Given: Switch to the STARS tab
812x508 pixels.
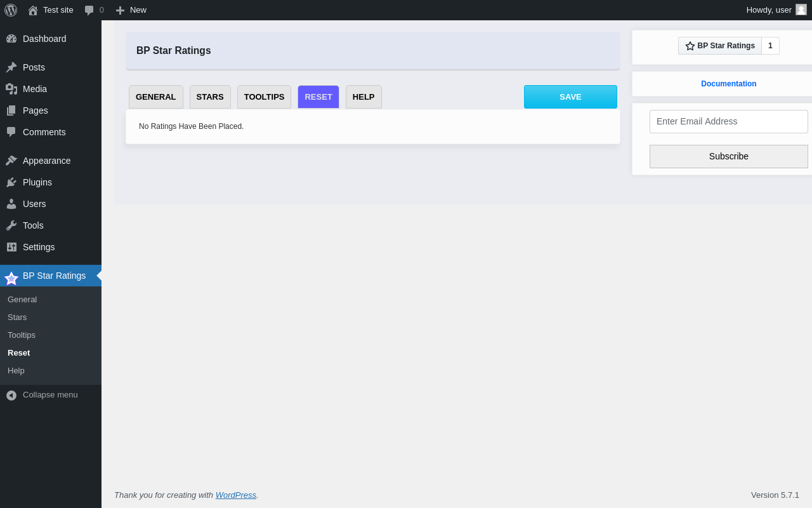Looking at the screenshot, I should coord(210,97).
